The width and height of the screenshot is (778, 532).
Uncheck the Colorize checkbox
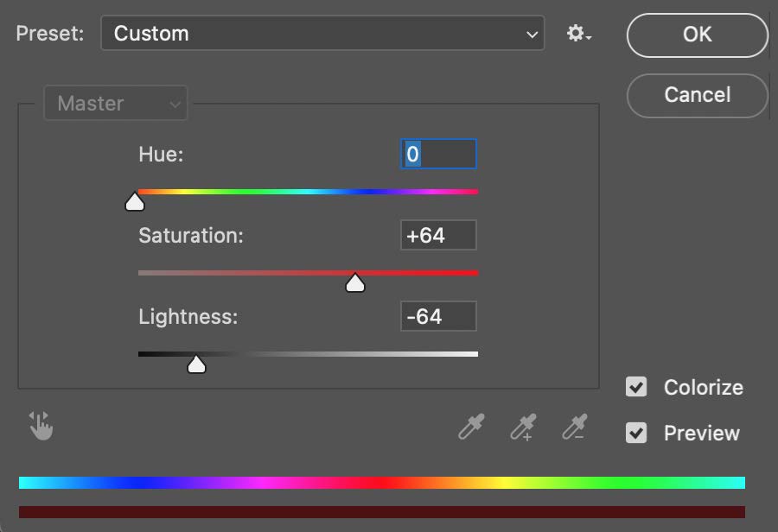click(636, 387)
